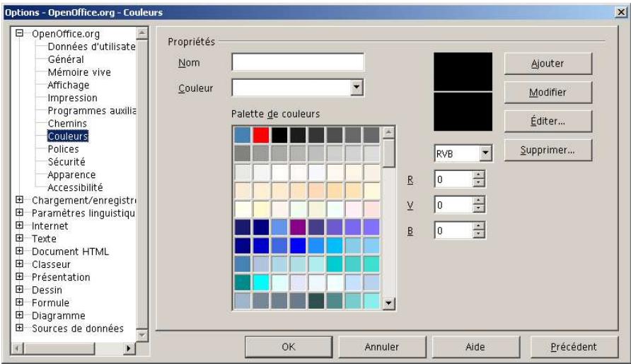Viewport: 631px width, 364px height.
Task: Select Polices in the tree
Action: click(63, 149)
